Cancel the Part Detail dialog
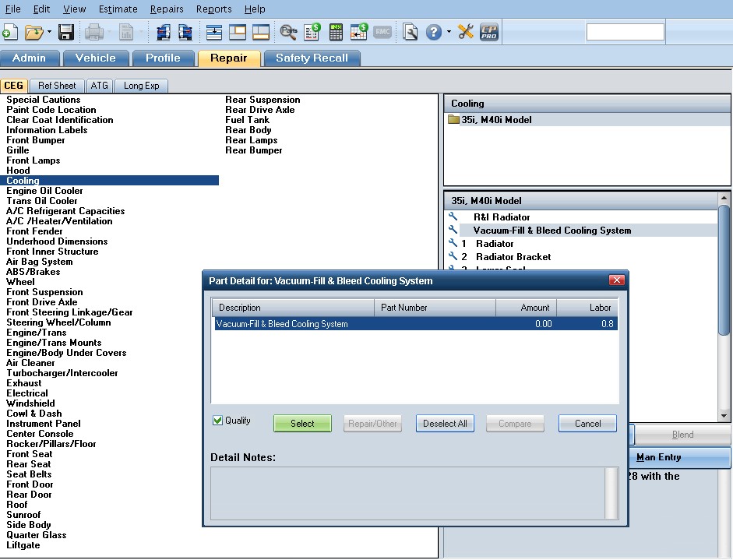Viewport: 733px width, 560px height. pos(587,424)
